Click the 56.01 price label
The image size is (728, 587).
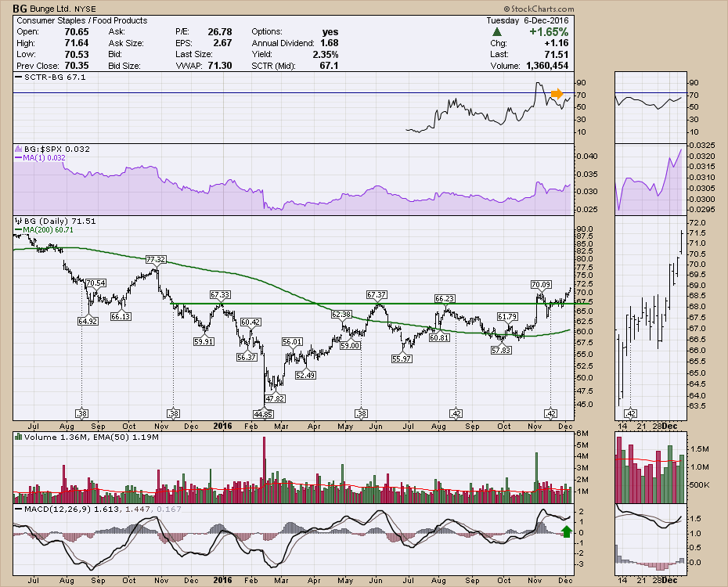[x=293, y=341]
